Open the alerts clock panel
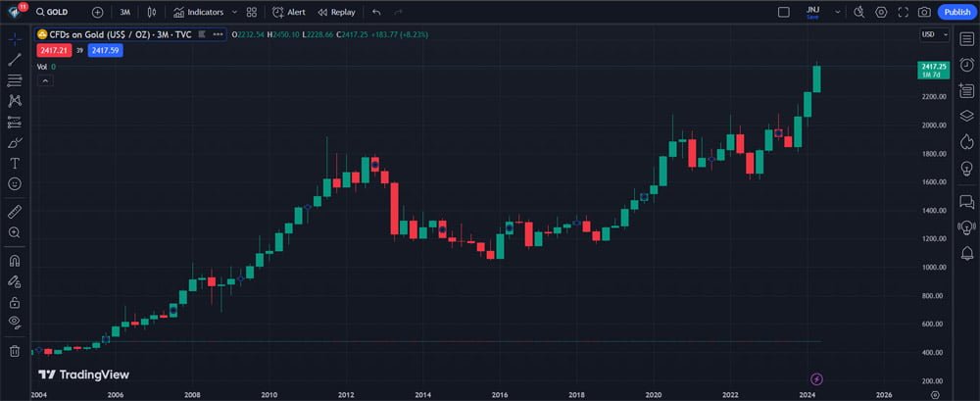Screen dimensions: 980x401 coord(967,65)
